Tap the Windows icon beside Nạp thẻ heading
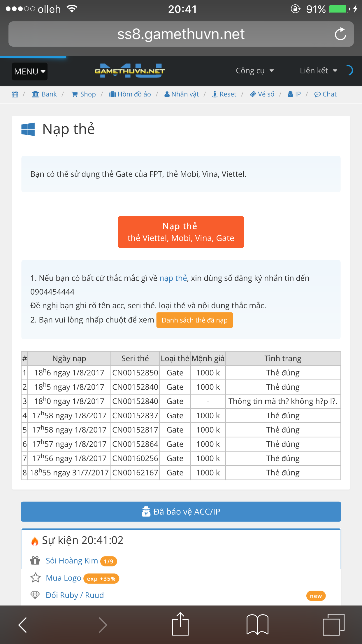Screen dimensions: 362x644 (28, 129)
